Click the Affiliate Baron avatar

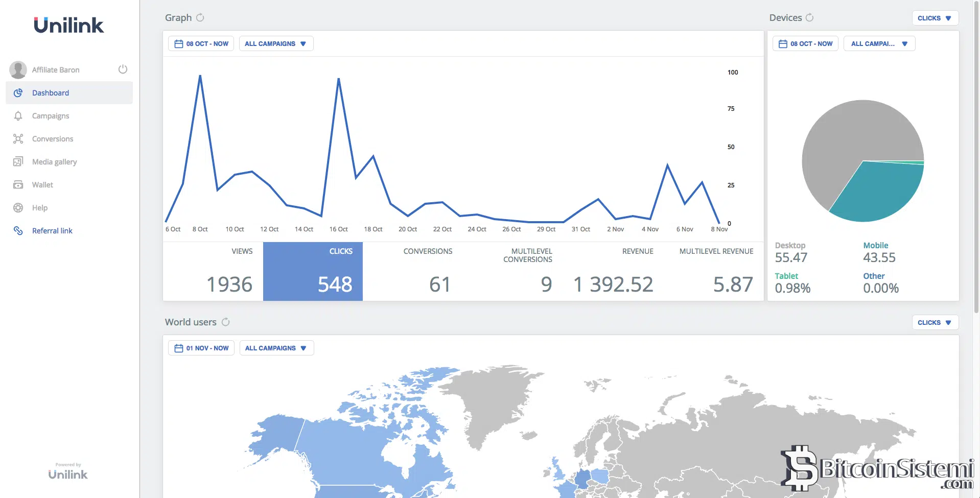click(18, 70)
